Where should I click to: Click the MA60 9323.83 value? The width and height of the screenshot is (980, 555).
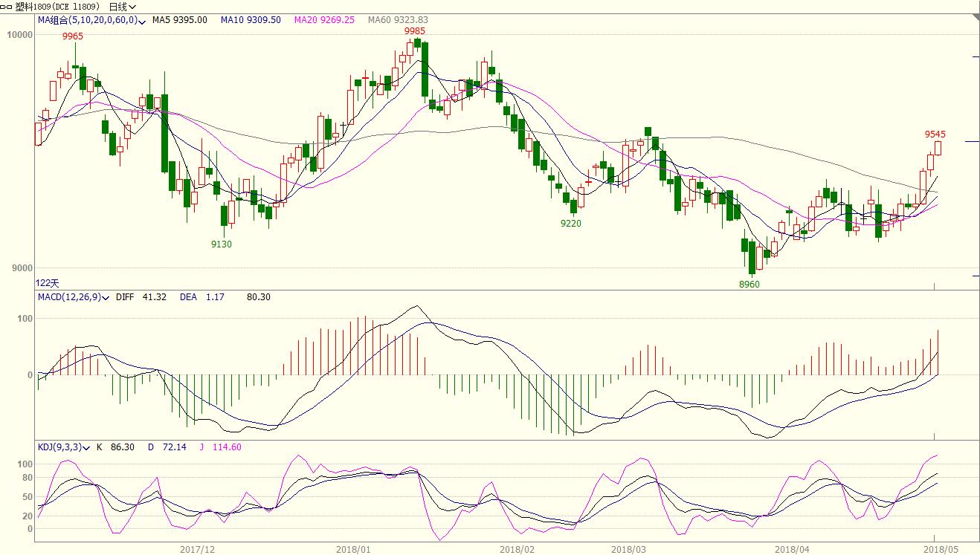[398, 20]
